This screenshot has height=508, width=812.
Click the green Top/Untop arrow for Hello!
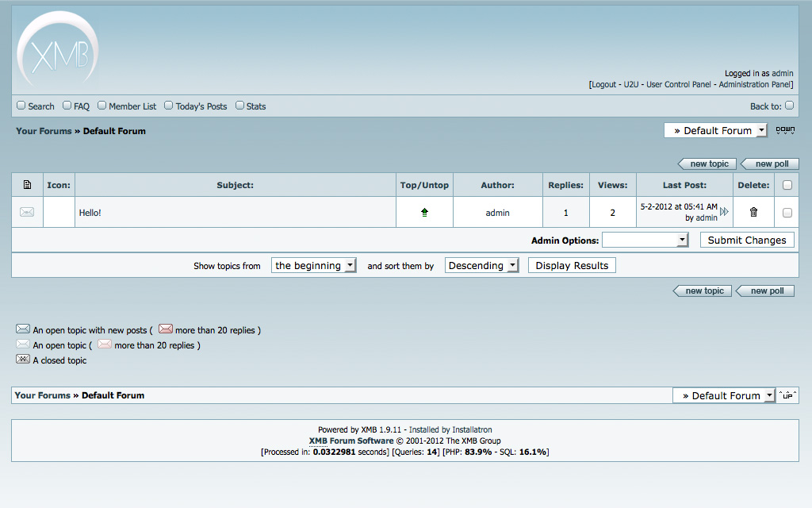(424, 213)
